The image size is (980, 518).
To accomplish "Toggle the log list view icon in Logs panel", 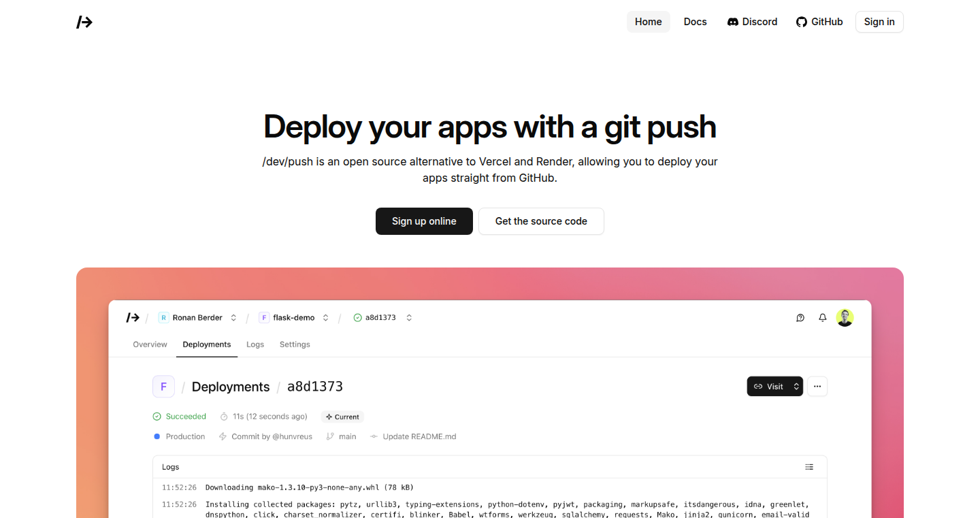I will pos(809,467).
